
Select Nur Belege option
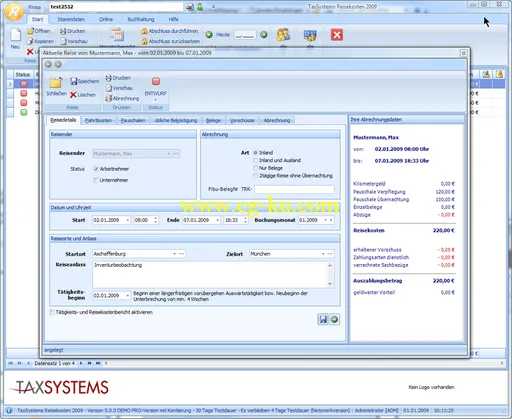tap(256, 168)
